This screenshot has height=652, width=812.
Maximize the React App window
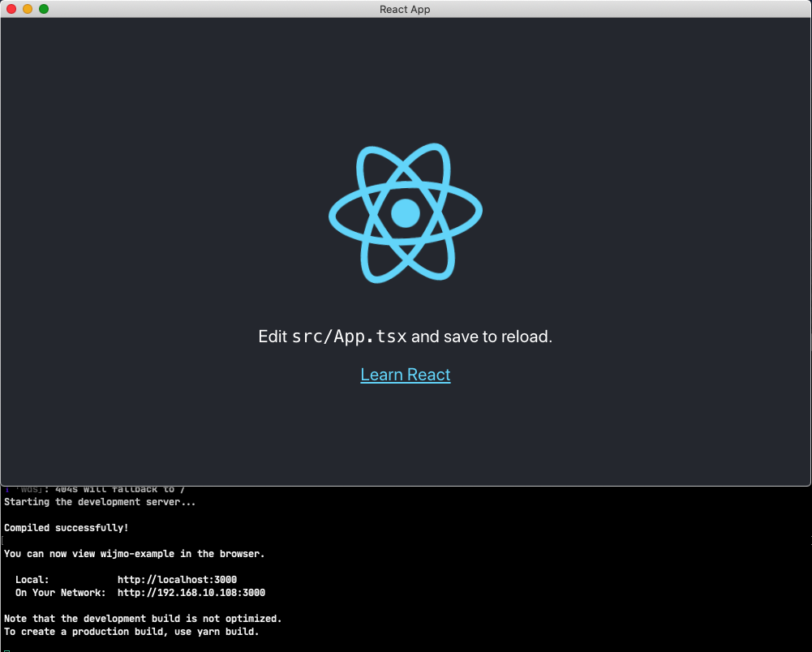tap(44, 9)
